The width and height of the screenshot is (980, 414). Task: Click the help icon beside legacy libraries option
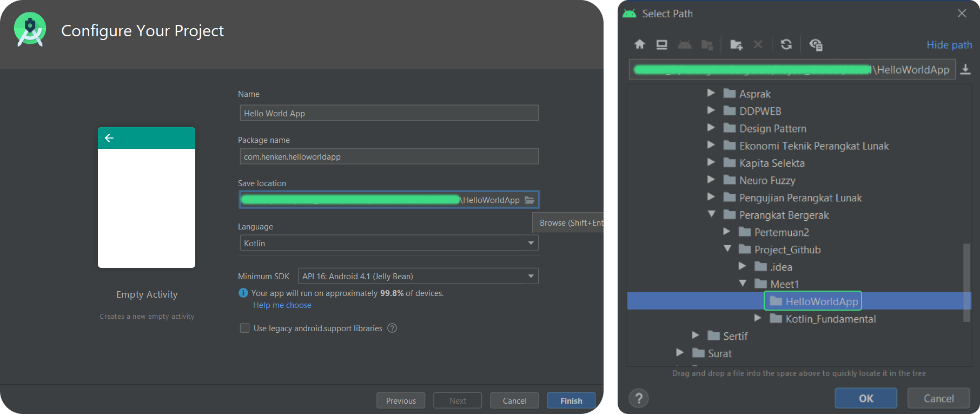click(392, 328)
